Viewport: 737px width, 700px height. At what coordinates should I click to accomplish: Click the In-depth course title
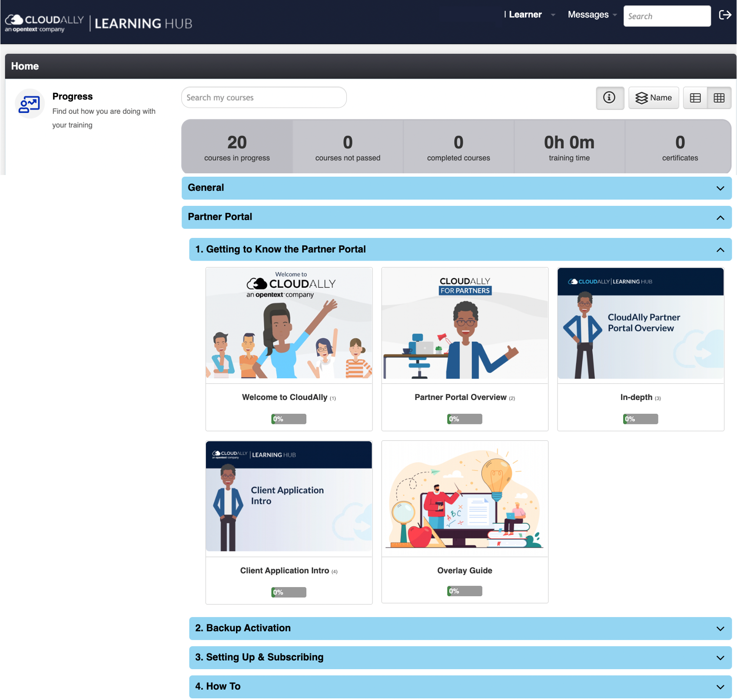(636, 397)
